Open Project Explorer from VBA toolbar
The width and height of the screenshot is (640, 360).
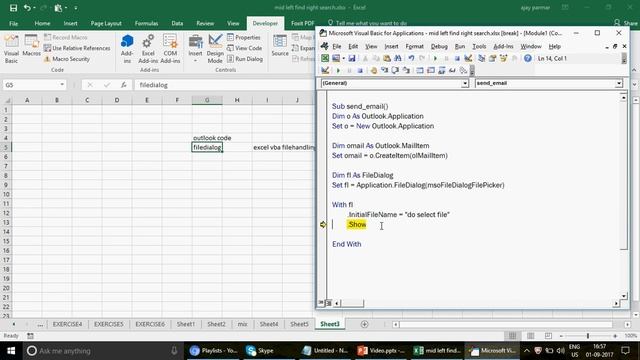[482, 58]
